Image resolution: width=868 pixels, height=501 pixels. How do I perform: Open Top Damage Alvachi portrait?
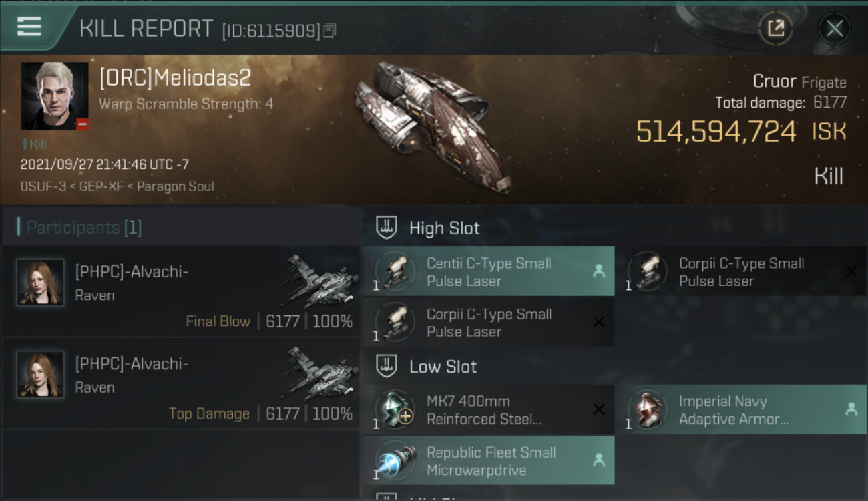pyautogui.click(x=41, y=375)
